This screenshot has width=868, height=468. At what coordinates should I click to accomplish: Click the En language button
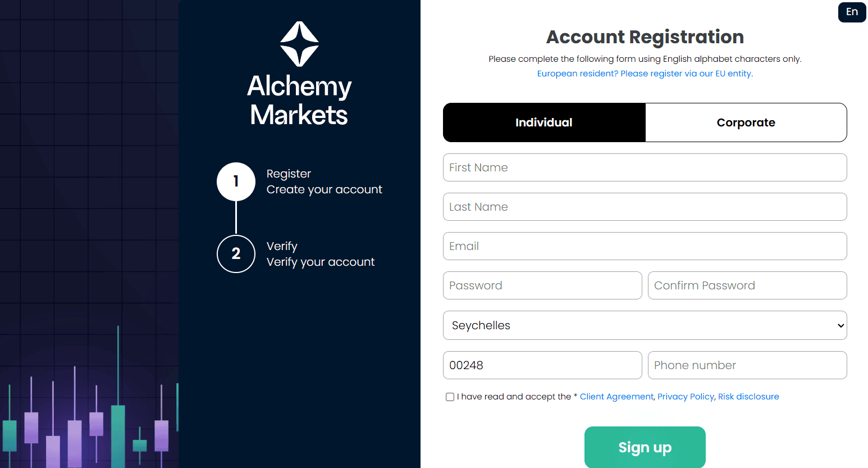pyautogui.click(x=852, y=12)
